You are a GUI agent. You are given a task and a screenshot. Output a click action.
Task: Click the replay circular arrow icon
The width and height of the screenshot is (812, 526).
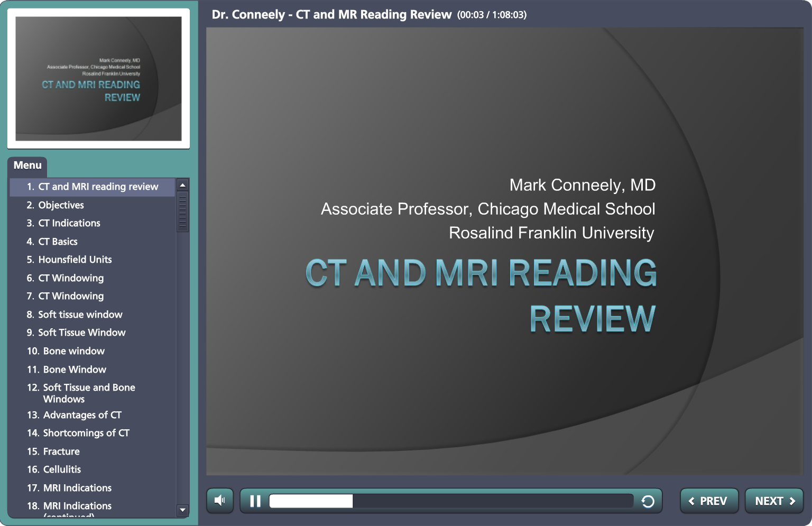tap(648, 501)
